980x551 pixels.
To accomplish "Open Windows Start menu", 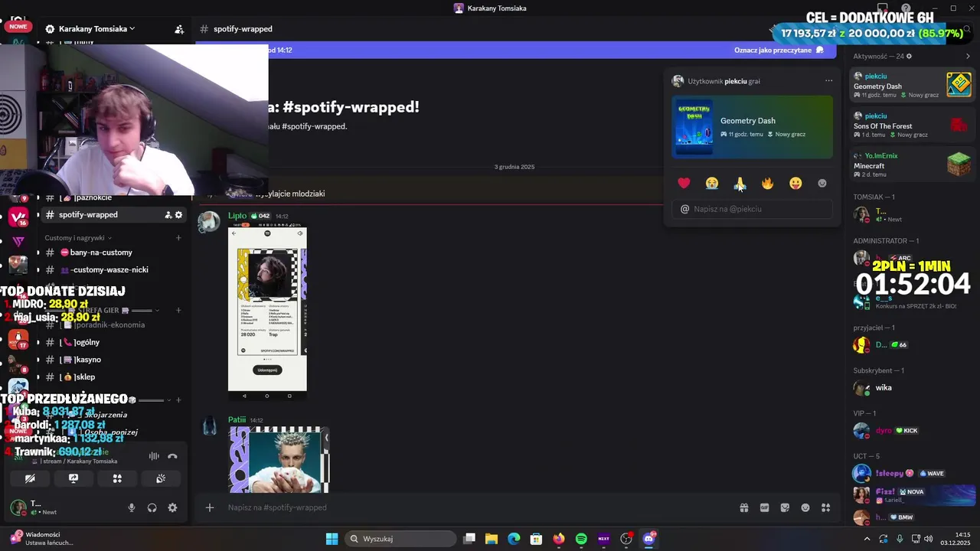I will click(x=332, y=539).
